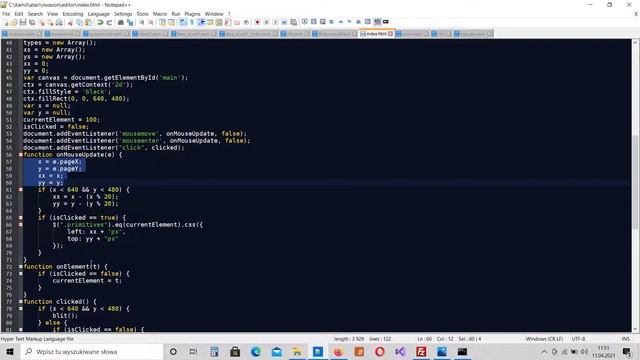640x360 pixels.
Task: Toggle synchronized vertical scrolling toolbar button
Action: (162, 22)
